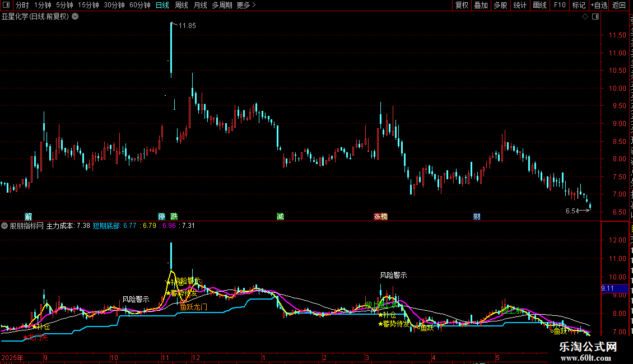Select the 1分钟 period tab
This screenshot has width=633, height=364.
tap(43, 5)
